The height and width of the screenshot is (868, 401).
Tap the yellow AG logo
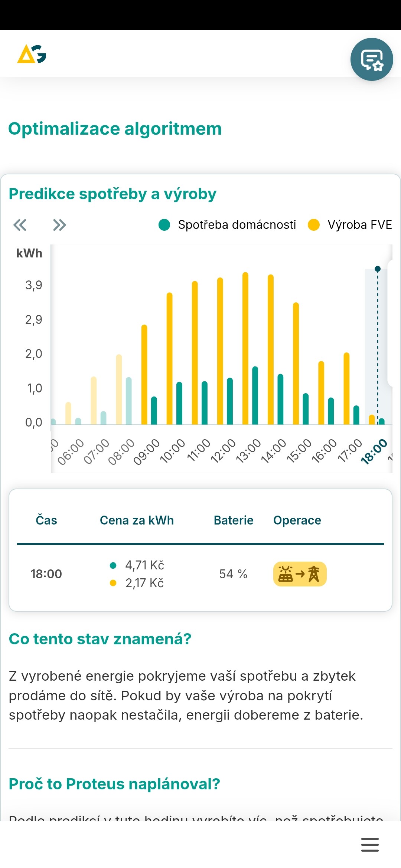(x=32, y=54)
